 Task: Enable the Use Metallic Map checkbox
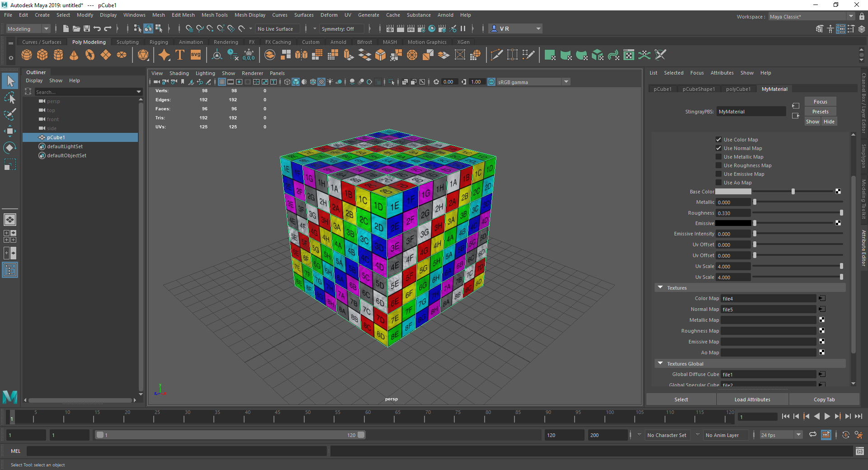(x=719, y=157)
